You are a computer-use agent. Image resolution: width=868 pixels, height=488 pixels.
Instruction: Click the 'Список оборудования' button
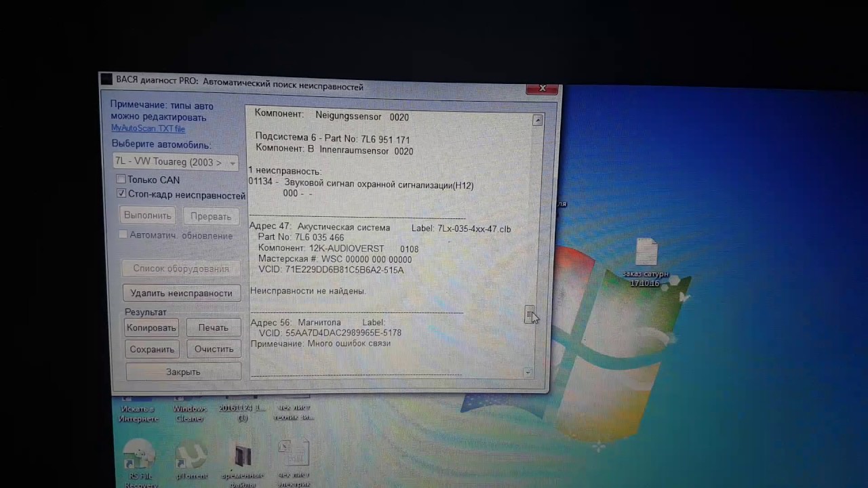pos(180,268)
